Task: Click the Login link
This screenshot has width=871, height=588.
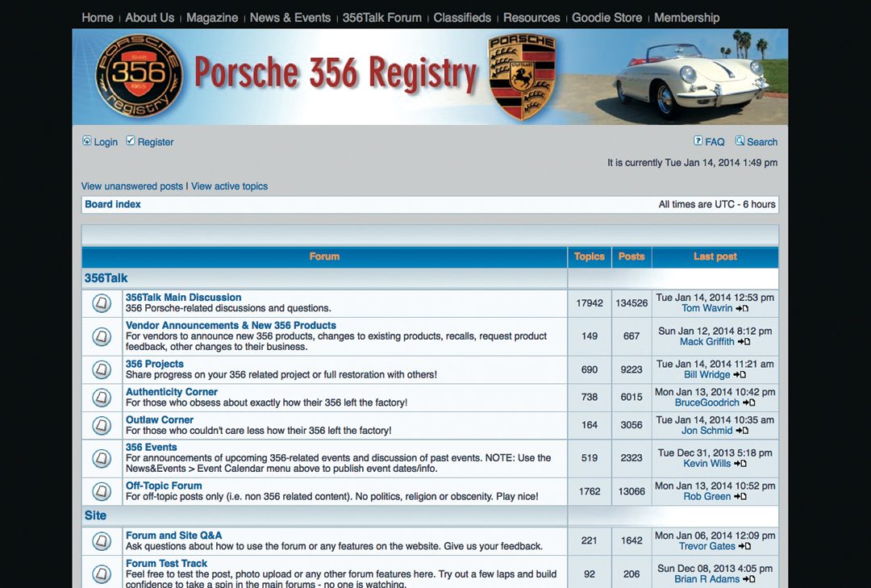Action: pos(106,142)
